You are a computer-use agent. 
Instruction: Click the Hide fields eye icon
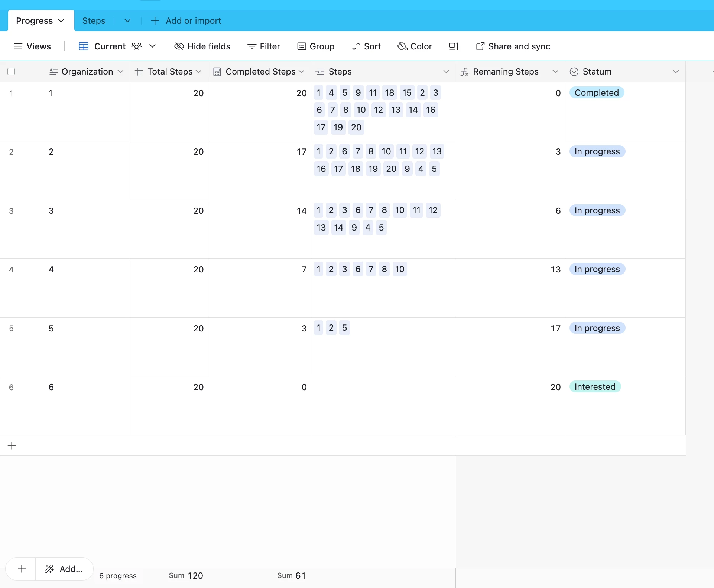179,46
